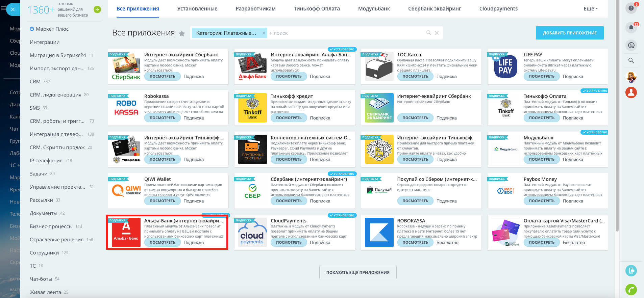Click 'Посмотреть' for Paybox Money
Image resolution: width=644 pixels, height=298 pixels.
click(x=542, y=201)
